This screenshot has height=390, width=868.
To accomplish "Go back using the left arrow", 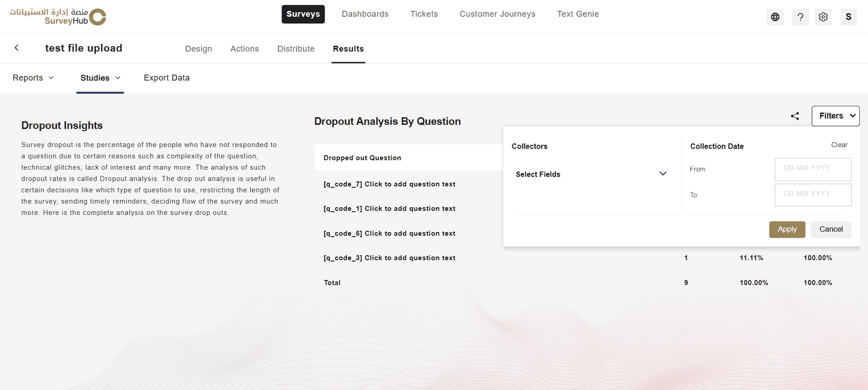I will tap(17, 48).
